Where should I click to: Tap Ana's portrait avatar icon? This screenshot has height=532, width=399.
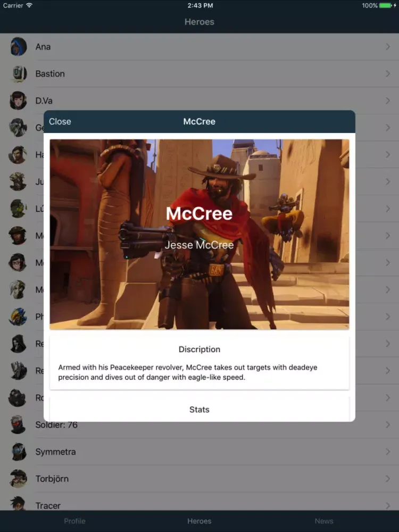tap(18, 46)
